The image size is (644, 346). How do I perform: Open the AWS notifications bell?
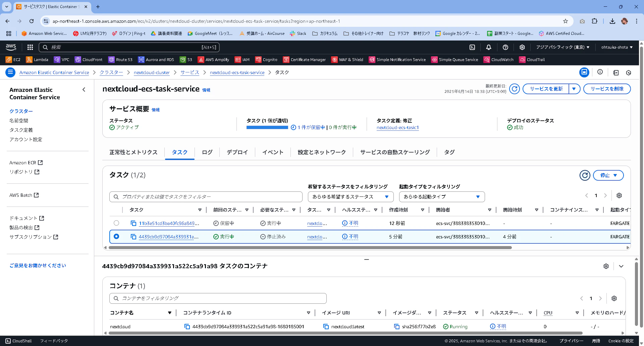[489, 47]
